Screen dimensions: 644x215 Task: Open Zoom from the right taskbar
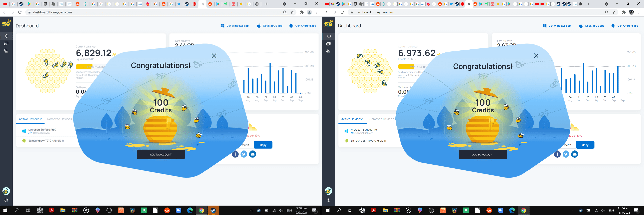[x=500, y=210]
